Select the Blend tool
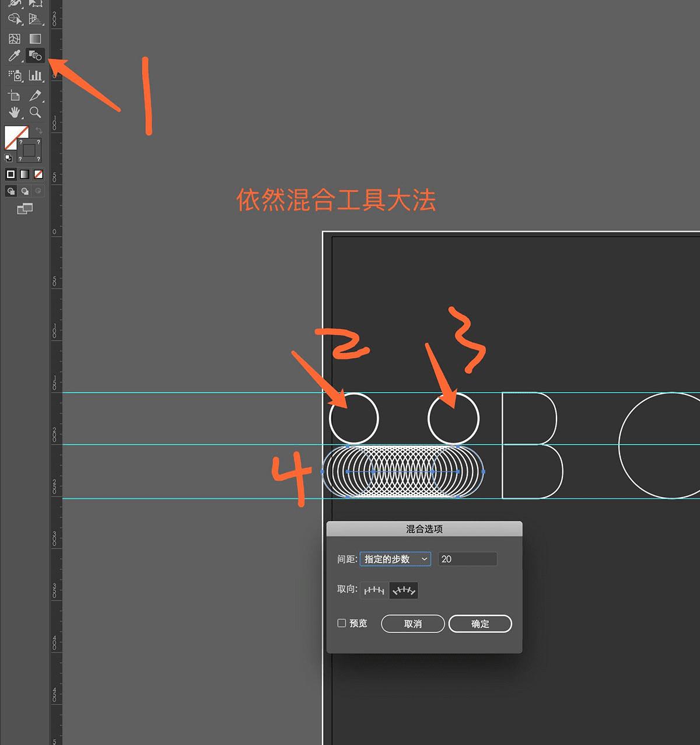Image resolution: width=700 pixels, height=745 pixels. coord(36,56)
